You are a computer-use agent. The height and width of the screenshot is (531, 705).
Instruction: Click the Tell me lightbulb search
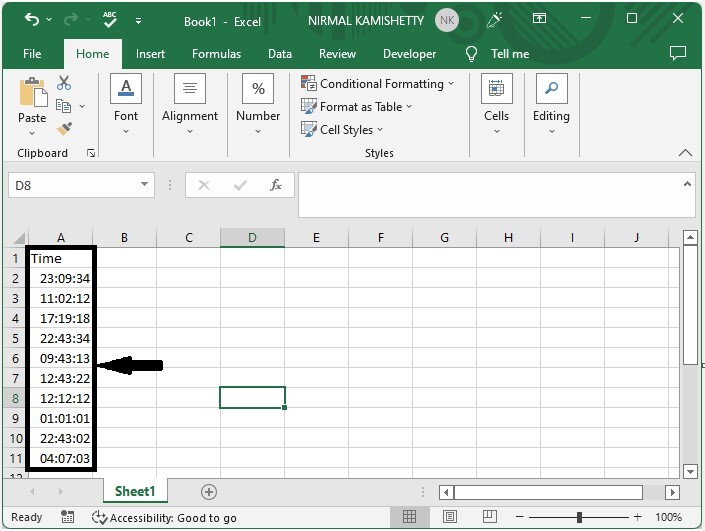[x=497, y=54]
